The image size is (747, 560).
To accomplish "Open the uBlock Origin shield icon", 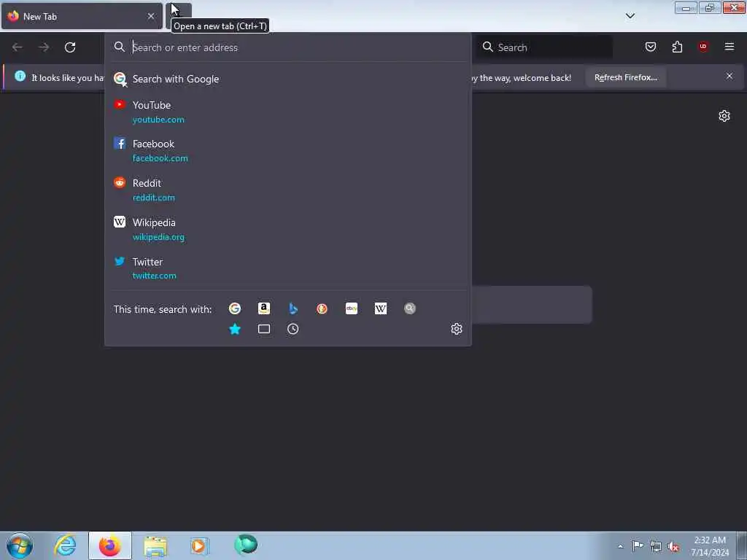I will click(703, 47).
